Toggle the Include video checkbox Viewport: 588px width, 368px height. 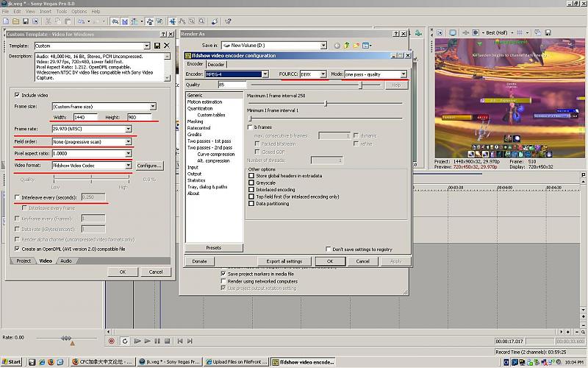[x=17, y=95]
